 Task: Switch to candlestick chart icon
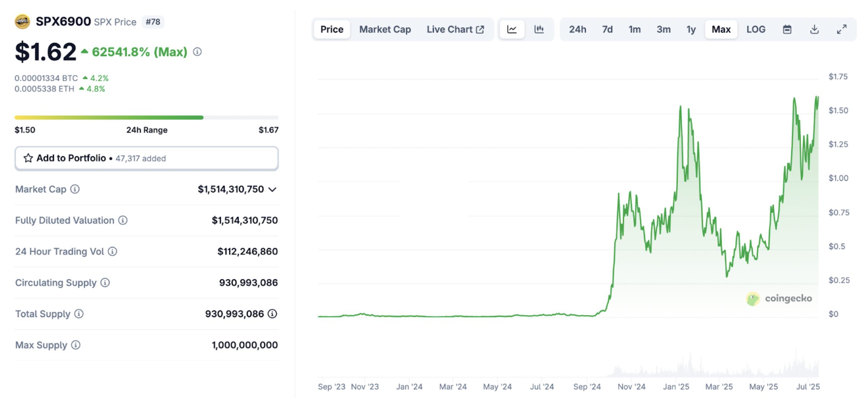coord(539,29)
